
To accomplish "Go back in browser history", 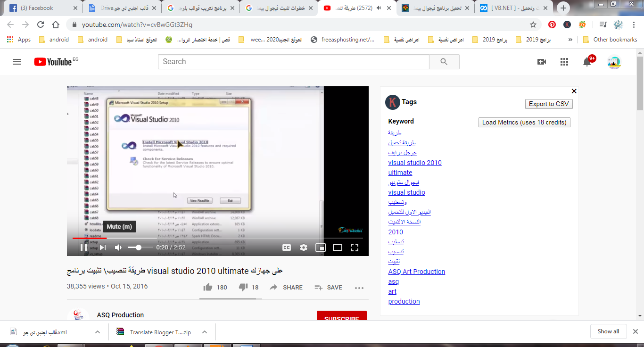I will pyautogui.click(x=10, y=25).
